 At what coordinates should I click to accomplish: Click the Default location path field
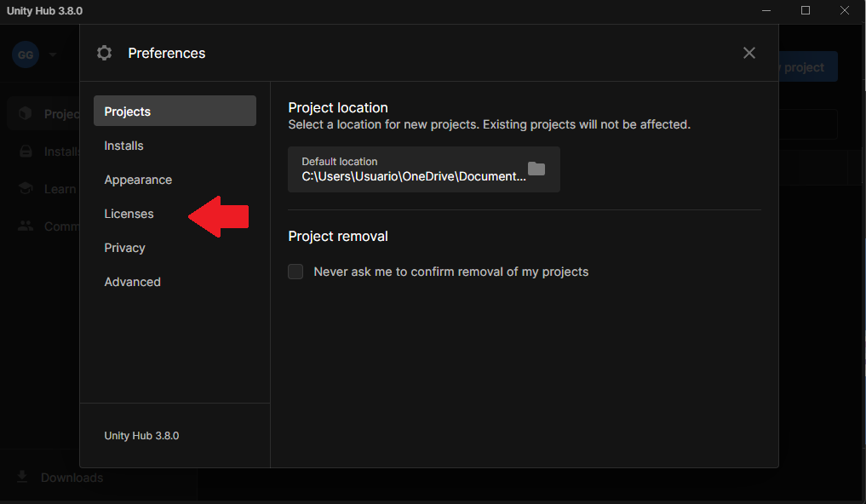coord(423,169)
